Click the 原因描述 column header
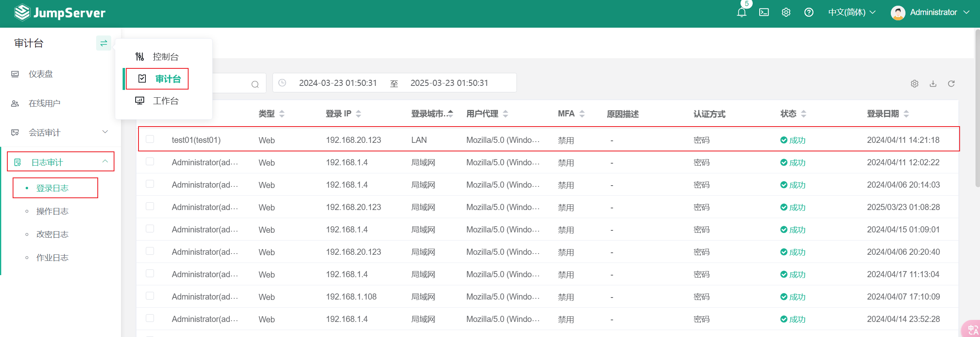 (623, 114)
